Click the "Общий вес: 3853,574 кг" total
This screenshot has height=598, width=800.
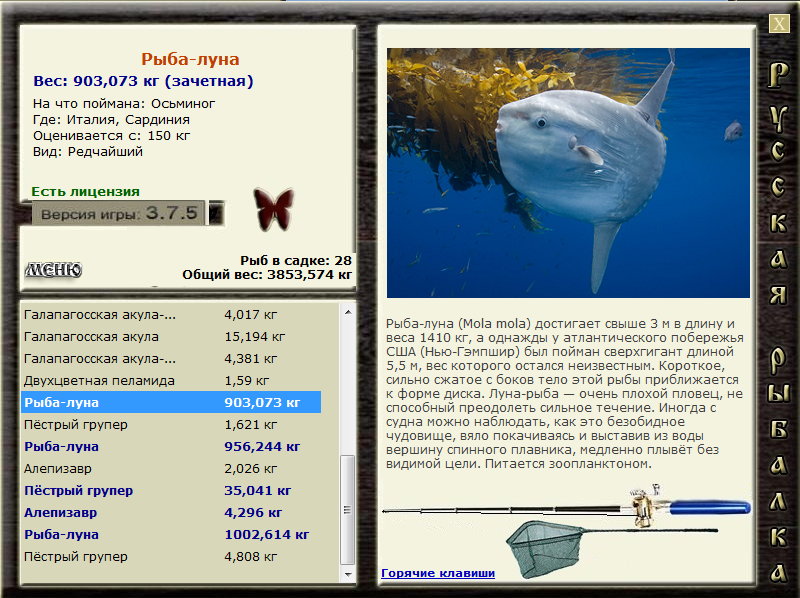tap(267, 275)
